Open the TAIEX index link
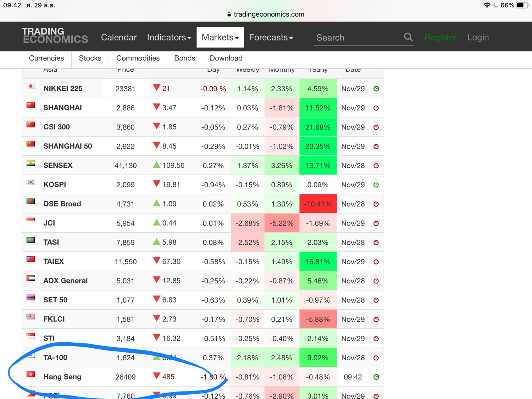 click(x=54, y=261)
